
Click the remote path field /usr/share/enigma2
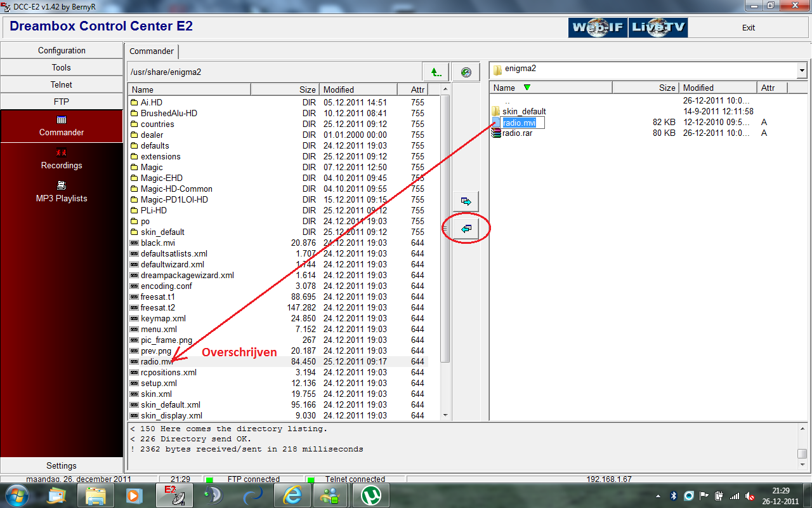274,72
